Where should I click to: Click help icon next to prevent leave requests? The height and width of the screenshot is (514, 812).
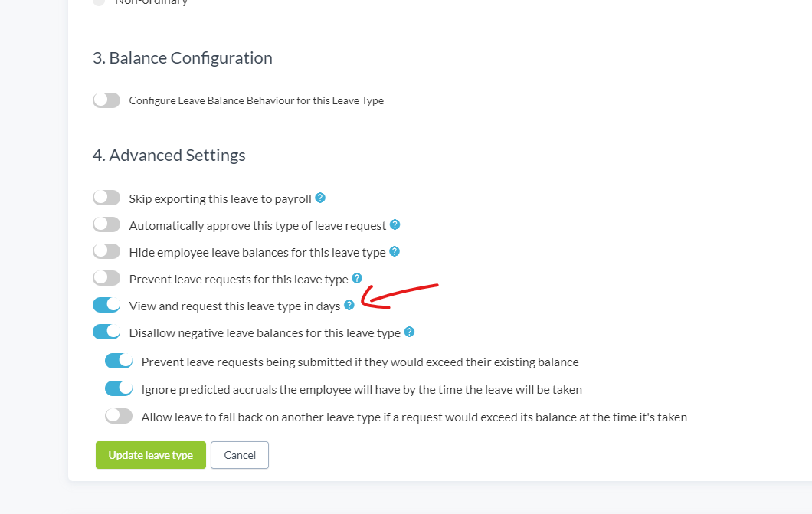coord(357,279)
